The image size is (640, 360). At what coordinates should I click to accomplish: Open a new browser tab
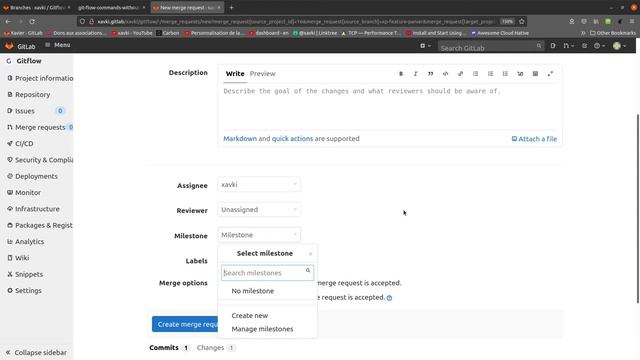(231, 7)
